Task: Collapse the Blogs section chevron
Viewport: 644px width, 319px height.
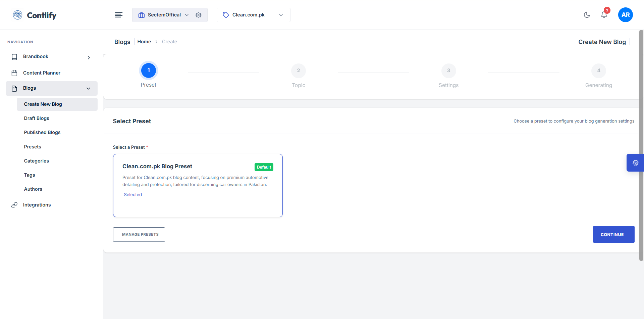Action: [x=88, y=88]
